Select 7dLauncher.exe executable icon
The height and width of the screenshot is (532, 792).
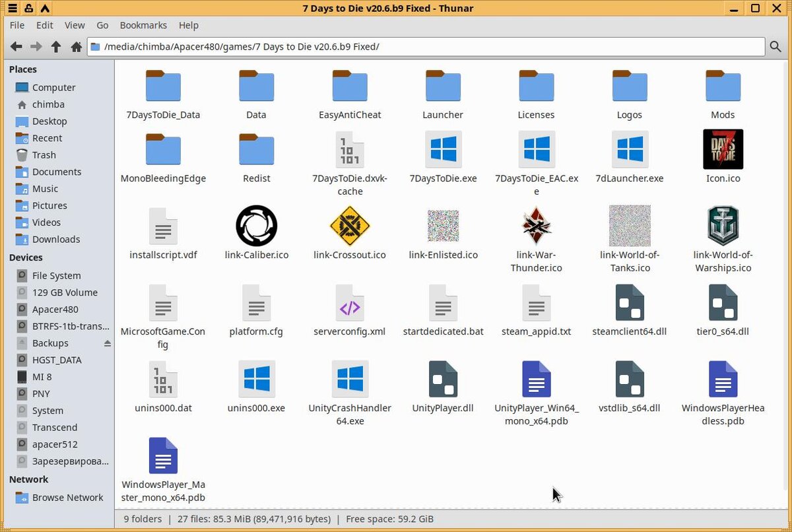(x=630, y=149)
